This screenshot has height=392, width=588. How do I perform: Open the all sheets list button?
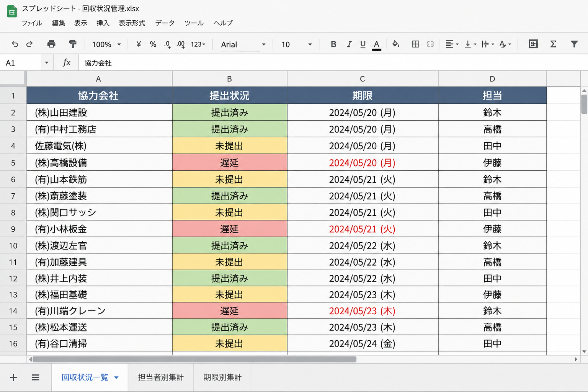[36, 377]
